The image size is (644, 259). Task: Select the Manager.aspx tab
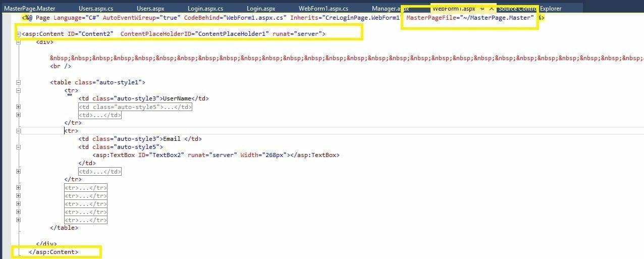[x=390, y=9]
